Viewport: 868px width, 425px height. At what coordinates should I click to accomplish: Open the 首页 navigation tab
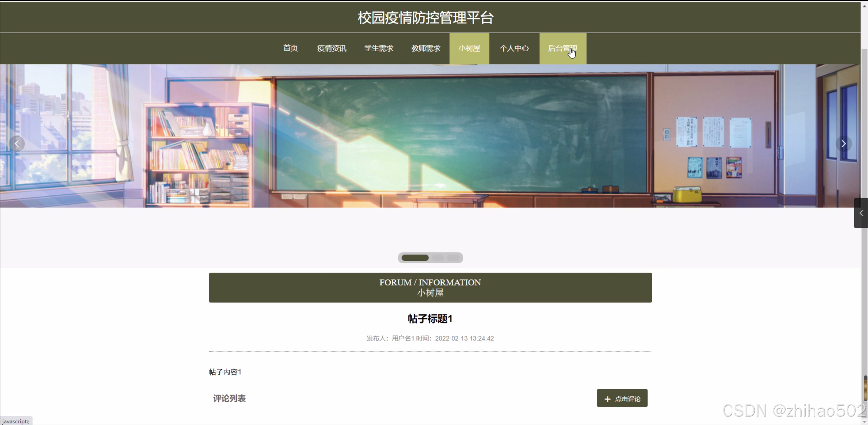[290, 48]
